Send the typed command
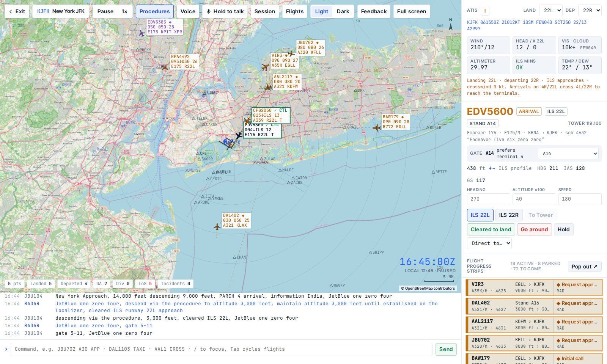Screen dimensions: 607x364 [446, 349]
